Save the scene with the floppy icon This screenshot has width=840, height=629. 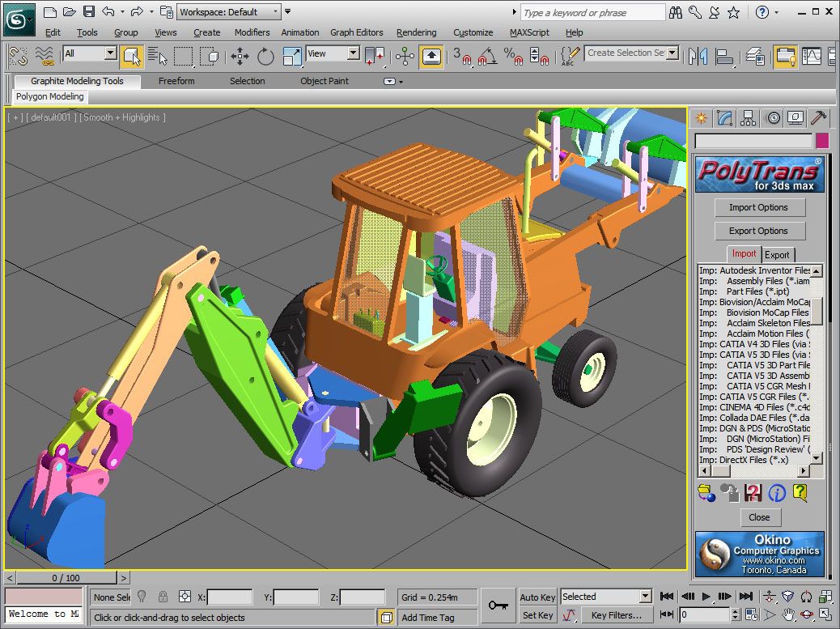click(x=89, y=12)
